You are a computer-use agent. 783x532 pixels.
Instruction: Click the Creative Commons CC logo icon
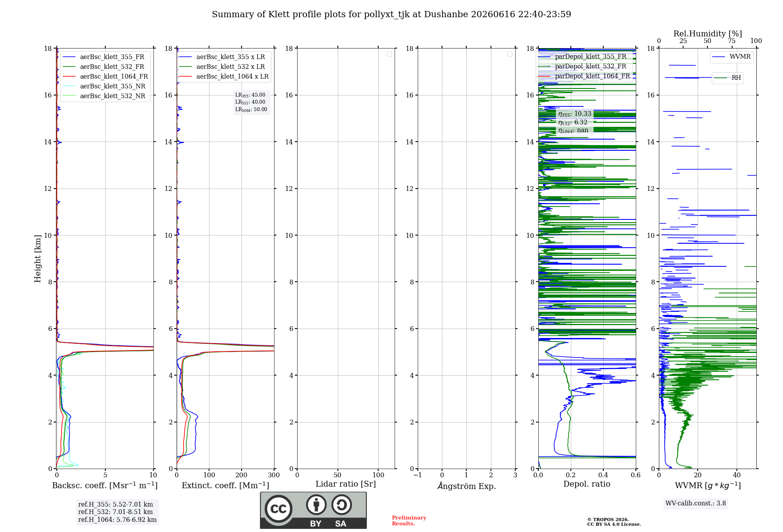(278, 509)
